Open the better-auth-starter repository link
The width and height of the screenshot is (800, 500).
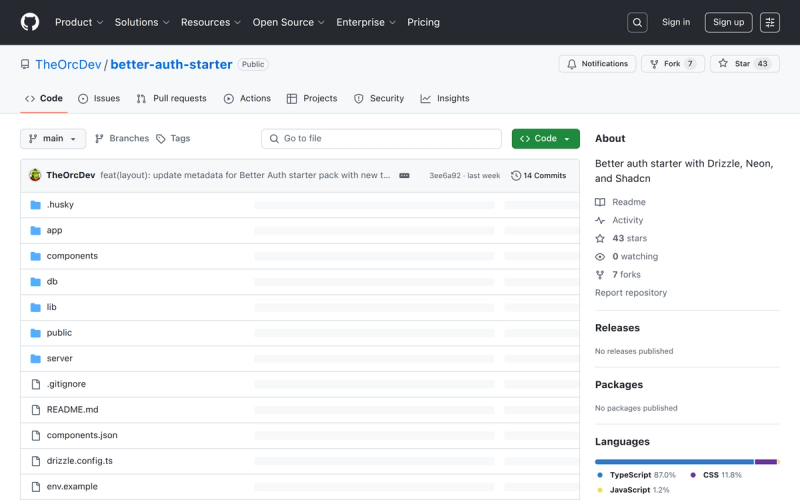(171, 64)
